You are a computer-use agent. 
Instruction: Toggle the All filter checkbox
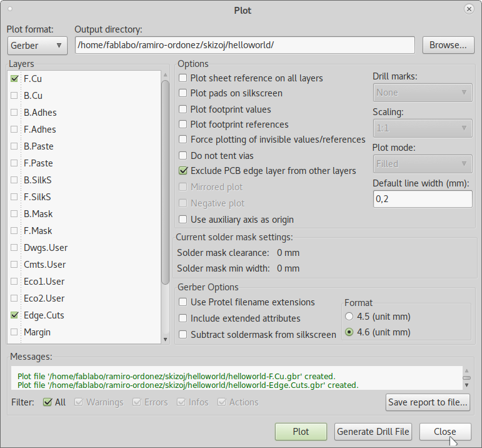tap(48, 402)
